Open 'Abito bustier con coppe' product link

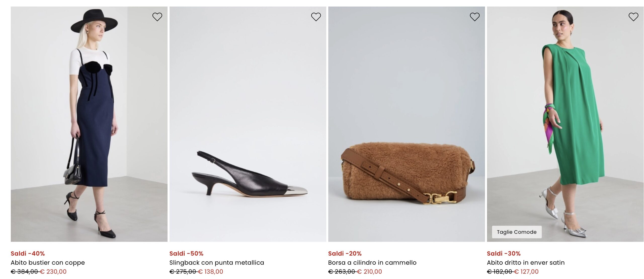[48, 263]
